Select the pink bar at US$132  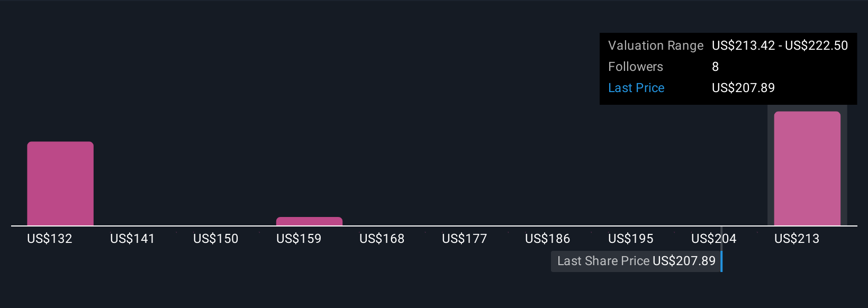60,184
